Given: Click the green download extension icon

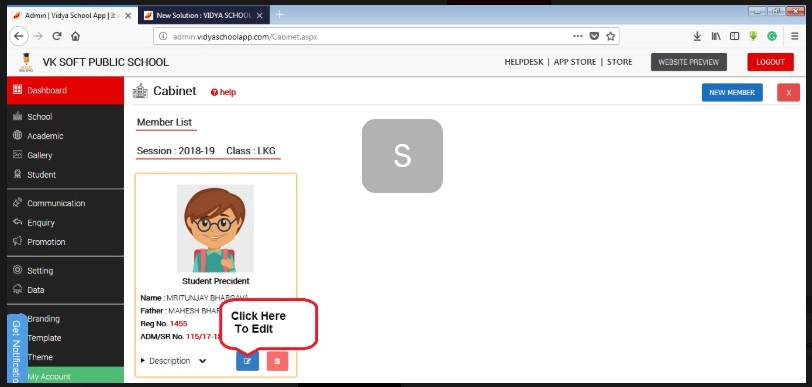Looking at the screenshot, I should (753, 36).
